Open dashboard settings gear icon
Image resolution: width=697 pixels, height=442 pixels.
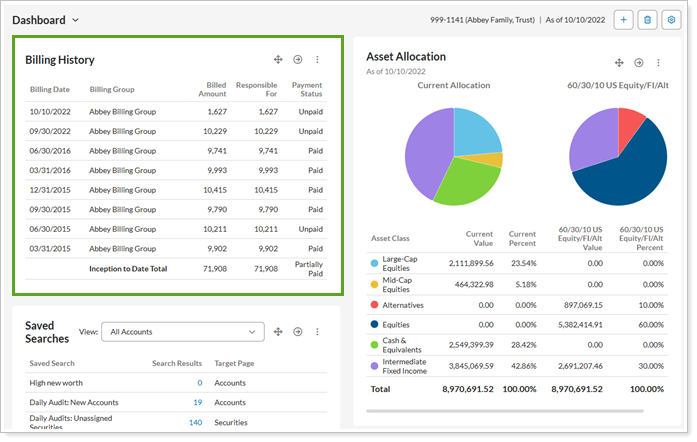[x=671, y=19]
